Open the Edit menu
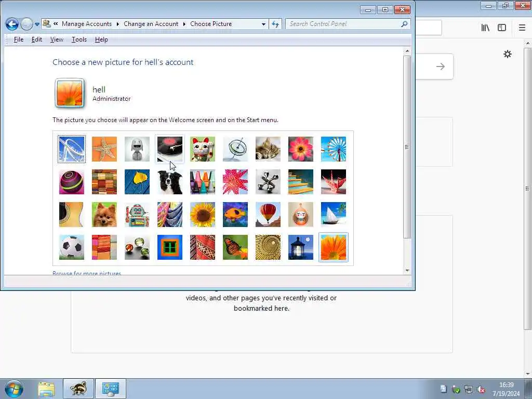Image resolution: width=532 pixels, height=399 pixels. point(37,39)
